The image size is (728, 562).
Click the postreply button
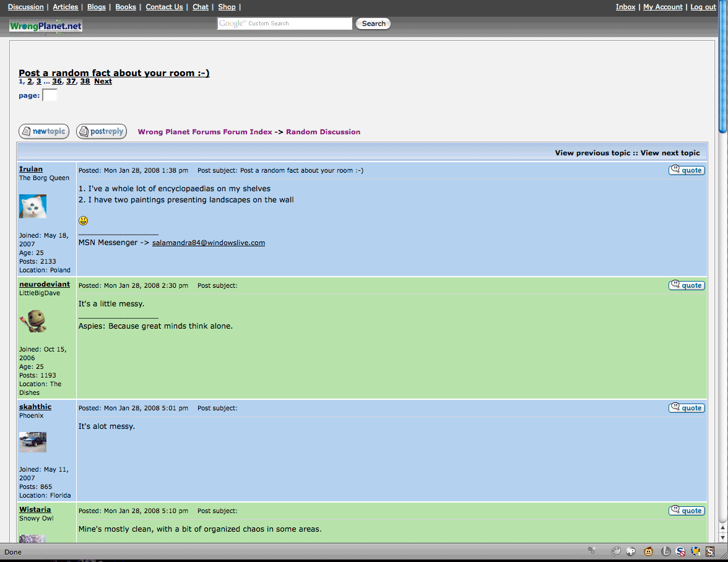point(101,131)
